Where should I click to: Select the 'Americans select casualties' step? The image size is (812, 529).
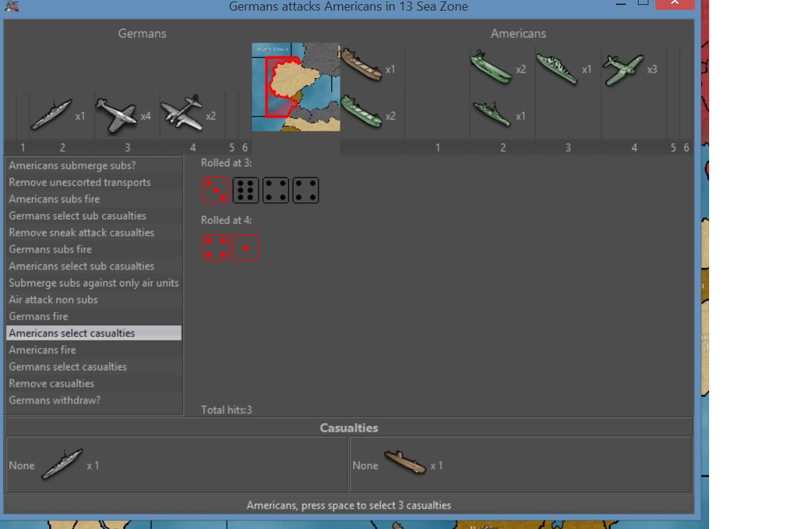pyautogui.click(x=94, y=333)
